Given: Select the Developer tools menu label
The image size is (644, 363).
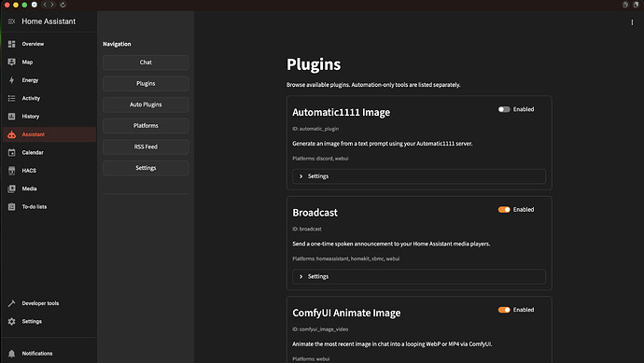Looking at the screenshot, I should pos(40,303).
